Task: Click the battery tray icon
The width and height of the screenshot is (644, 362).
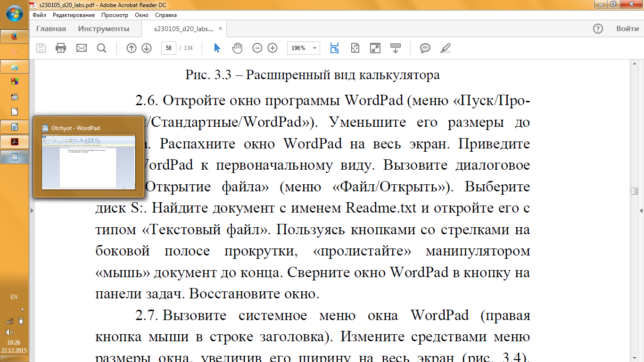Action: click(21, 321)
